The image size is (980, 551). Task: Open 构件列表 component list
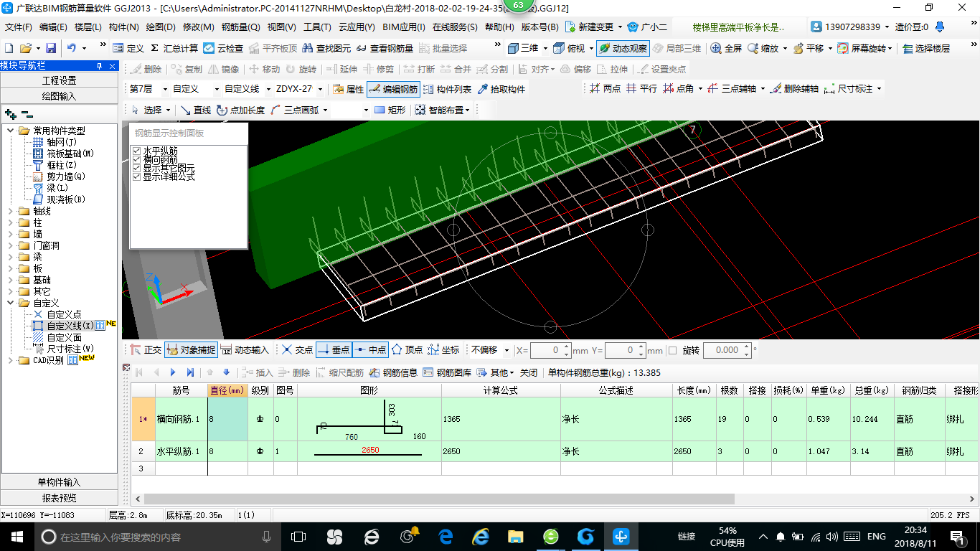(x=447, y=89)
